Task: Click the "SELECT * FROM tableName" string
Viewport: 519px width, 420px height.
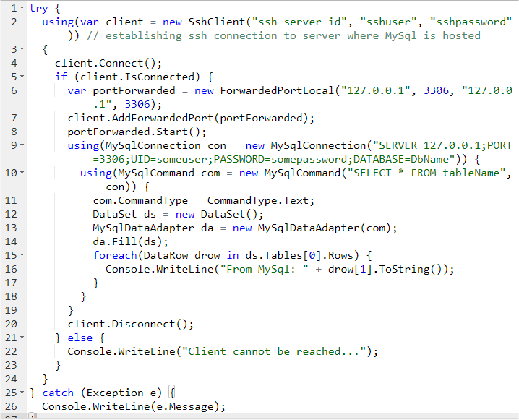Action: 419,173
